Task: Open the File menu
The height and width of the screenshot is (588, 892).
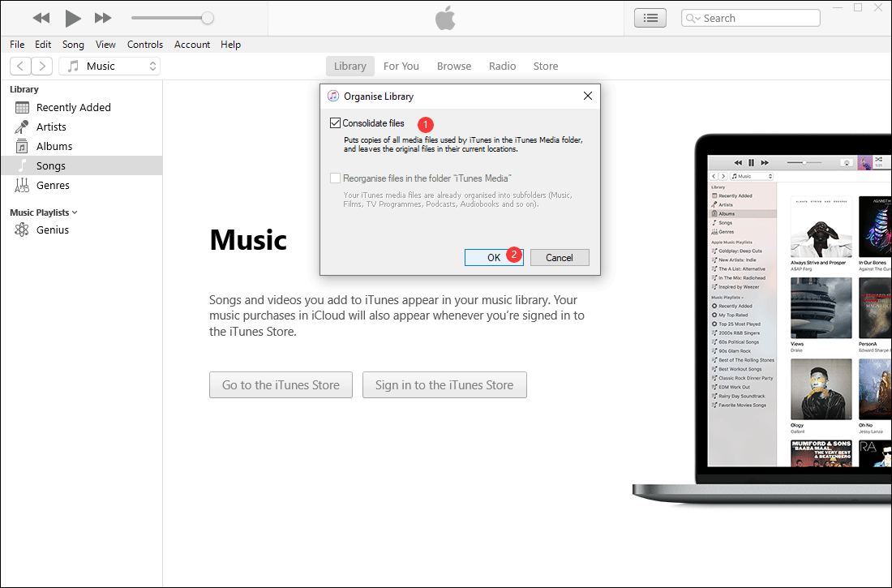Action: (17, 45)
